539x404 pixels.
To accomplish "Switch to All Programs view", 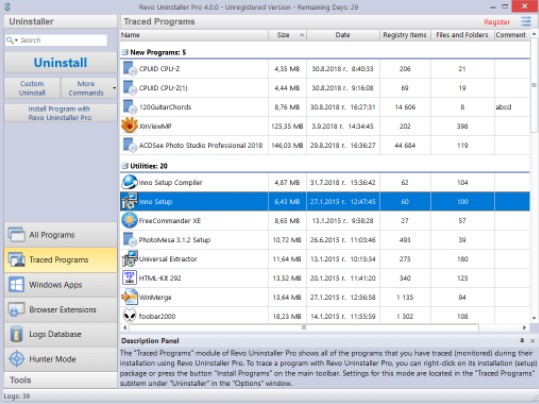I will (60, 235).
